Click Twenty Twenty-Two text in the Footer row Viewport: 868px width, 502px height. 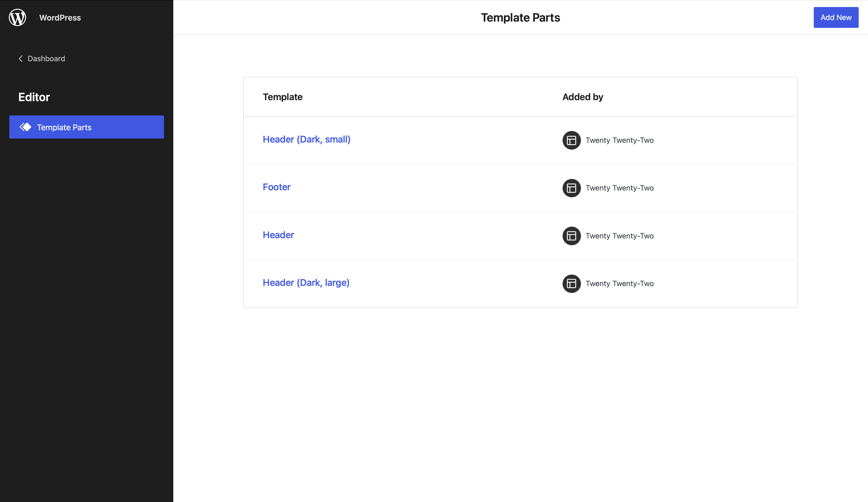(620, 188)
